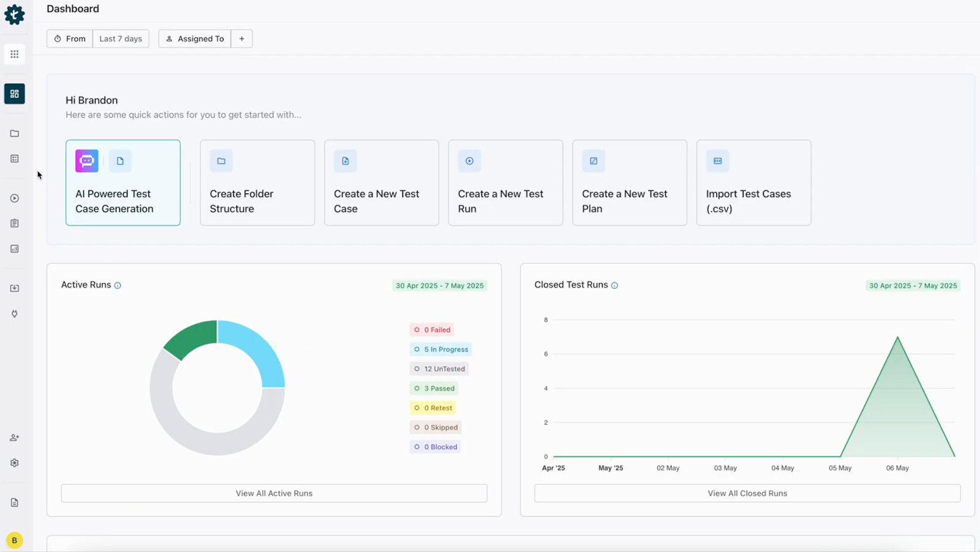Viewport: 980px width, 552px height.
Task: Open the Settings gear in the sidebar
Action: tap(14, 463)
